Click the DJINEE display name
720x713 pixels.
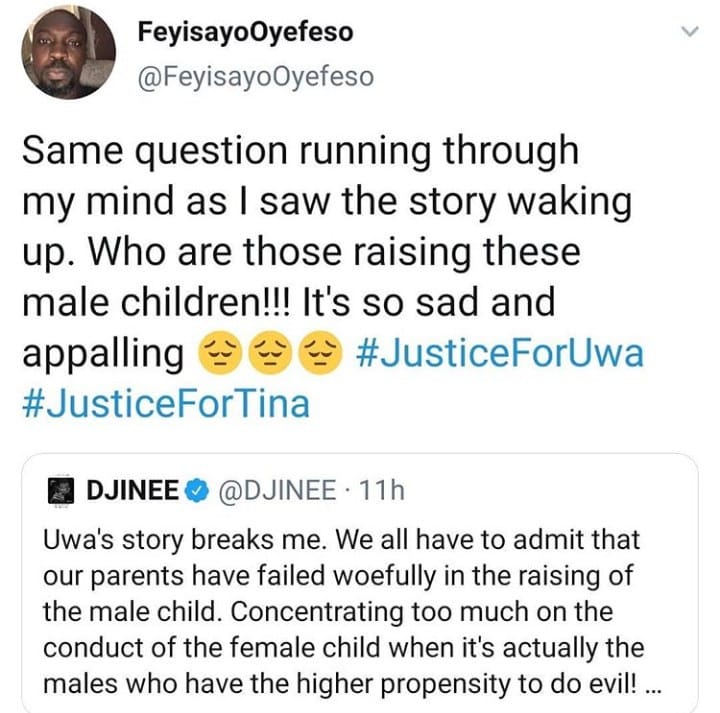click(134, 489)
